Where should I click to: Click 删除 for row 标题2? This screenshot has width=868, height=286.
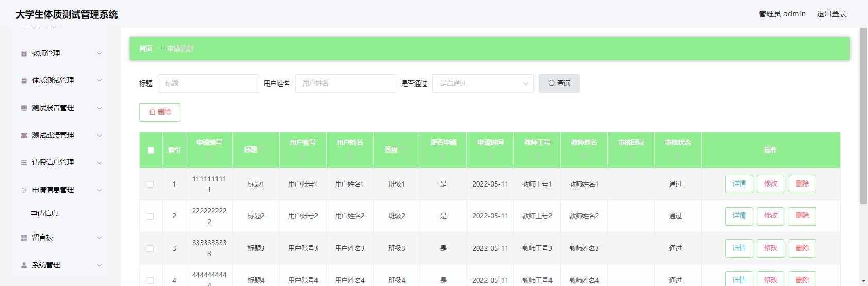(803, 216)
